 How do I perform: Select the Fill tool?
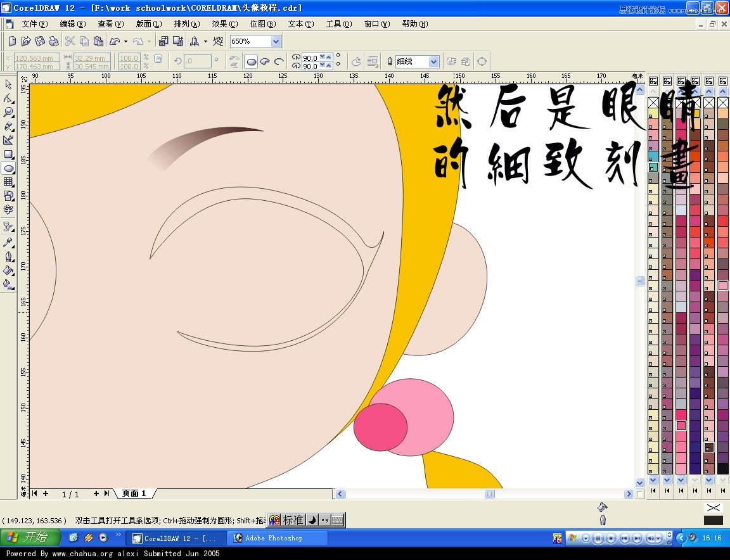point(9,271)
